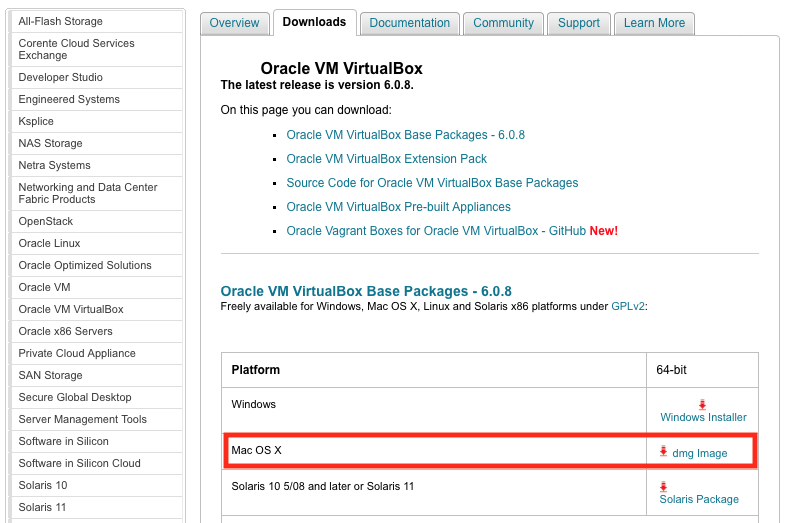
Task: Open the Documentation tab
Action: click(x=410, y=23)
